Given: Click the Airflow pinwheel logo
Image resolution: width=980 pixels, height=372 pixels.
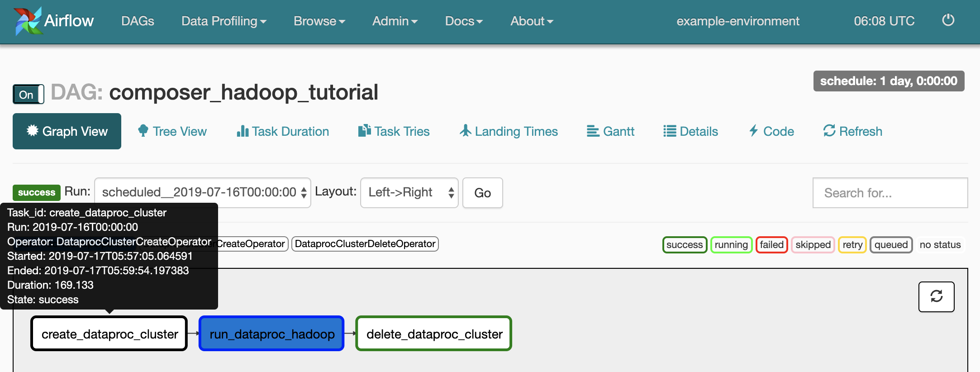Looking at the screenshot, I should pos(27,21).
